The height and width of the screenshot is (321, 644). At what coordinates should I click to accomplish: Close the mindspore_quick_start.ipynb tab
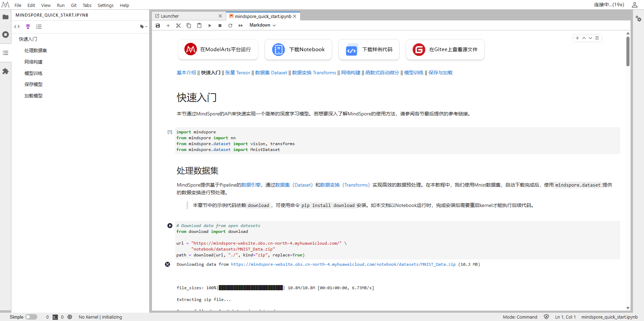click(x=295, y=16)
